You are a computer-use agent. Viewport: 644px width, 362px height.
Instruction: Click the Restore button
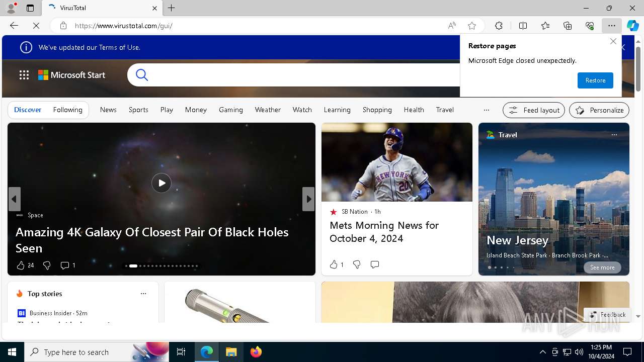[x=595, y=80]
